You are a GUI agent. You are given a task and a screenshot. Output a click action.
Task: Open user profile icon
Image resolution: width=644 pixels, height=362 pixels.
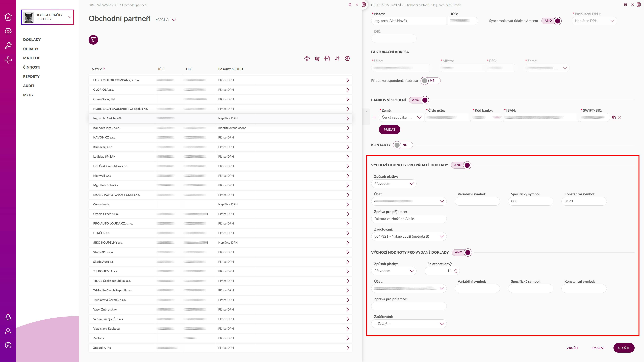point(8,331)
